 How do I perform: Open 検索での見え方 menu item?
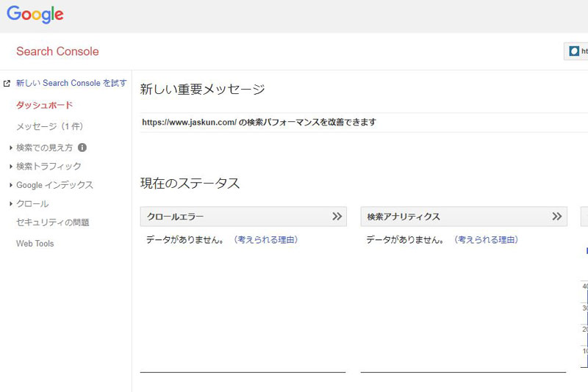point(44,148)
